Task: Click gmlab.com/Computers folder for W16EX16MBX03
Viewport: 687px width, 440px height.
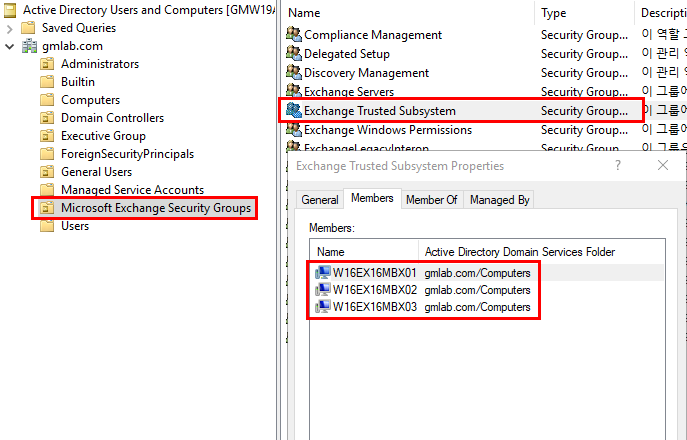Action: (x=477, y=307)
